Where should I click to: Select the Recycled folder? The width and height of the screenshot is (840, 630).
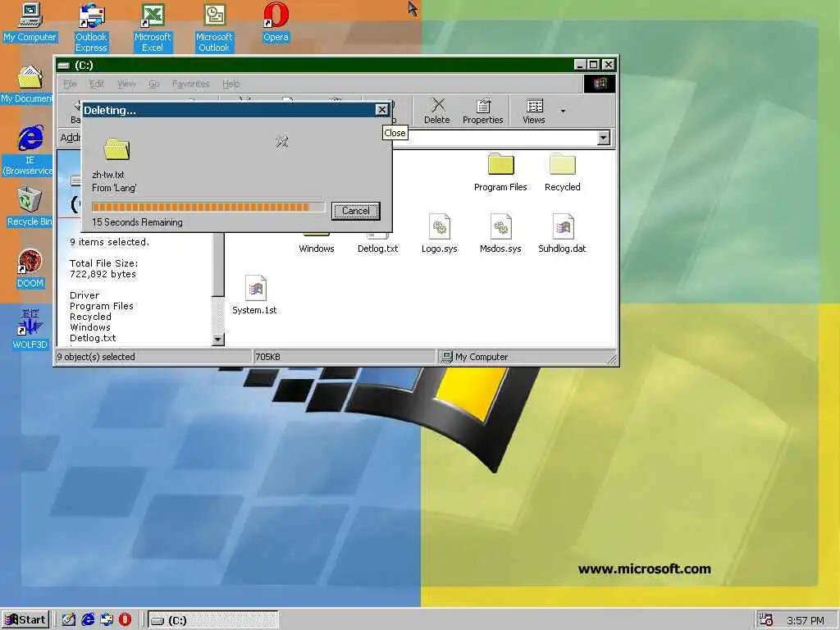[562, 172]
